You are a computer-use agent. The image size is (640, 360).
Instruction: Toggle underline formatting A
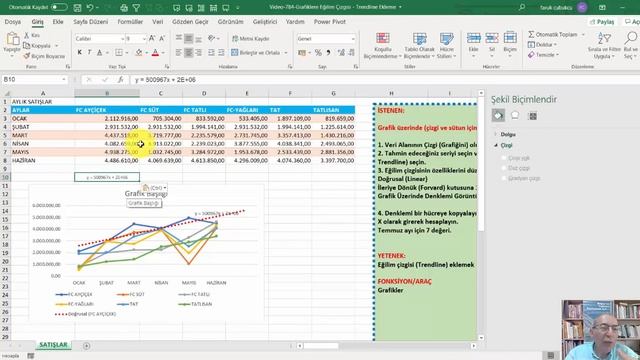point(100,52)
